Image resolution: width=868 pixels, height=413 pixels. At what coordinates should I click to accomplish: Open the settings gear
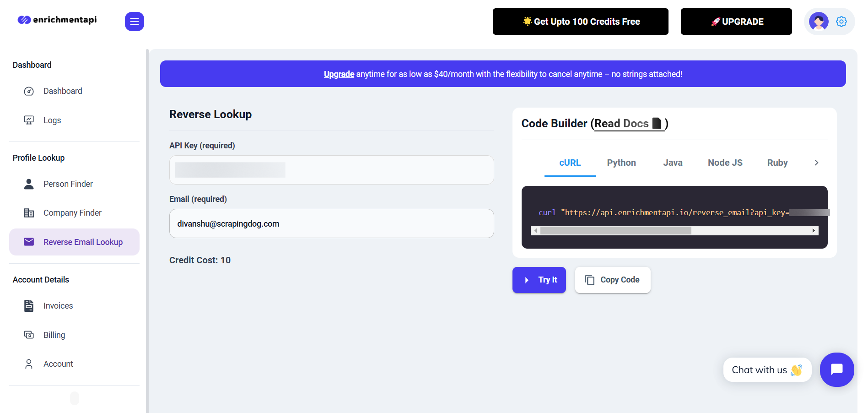(x=841, y=21)
